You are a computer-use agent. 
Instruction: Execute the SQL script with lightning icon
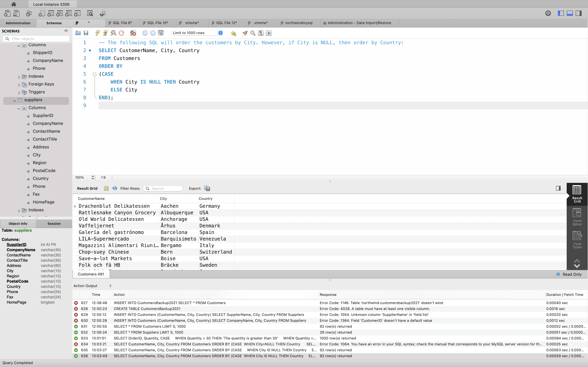98,33
